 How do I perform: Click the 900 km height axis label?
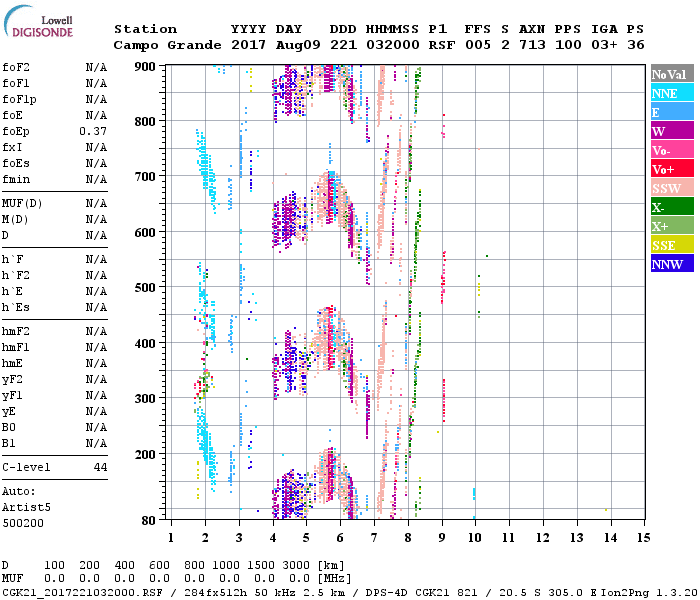point(147,66)
